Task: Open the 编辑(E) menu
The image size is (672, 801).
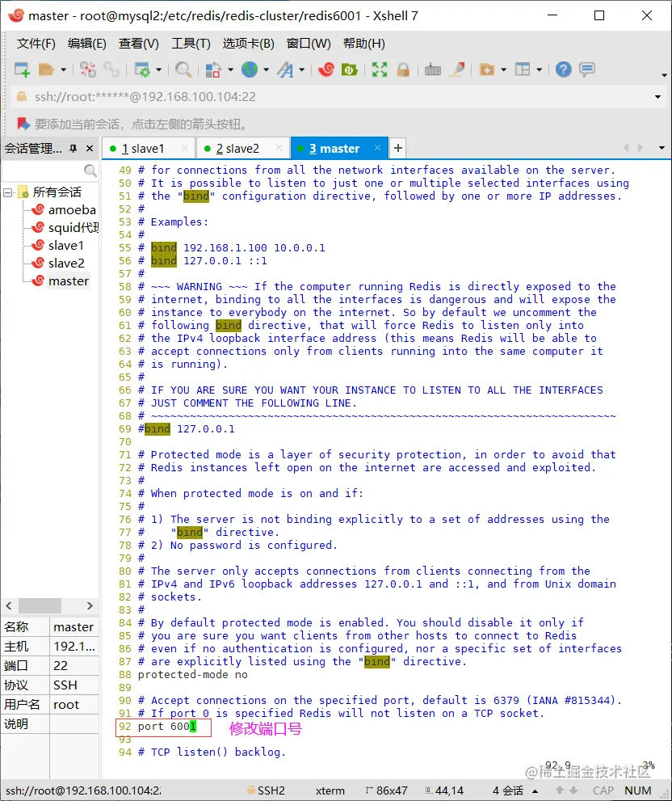Action: coord(86,44)
